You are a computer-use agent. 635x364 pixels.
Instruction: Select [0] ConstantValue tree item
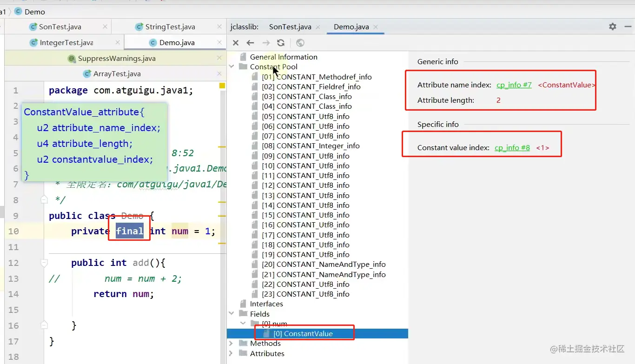(x=303, y=333)
